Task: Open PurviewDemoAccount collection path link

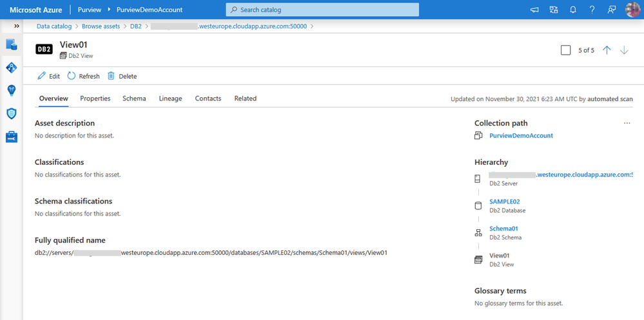Action: (x=522, y=135)
